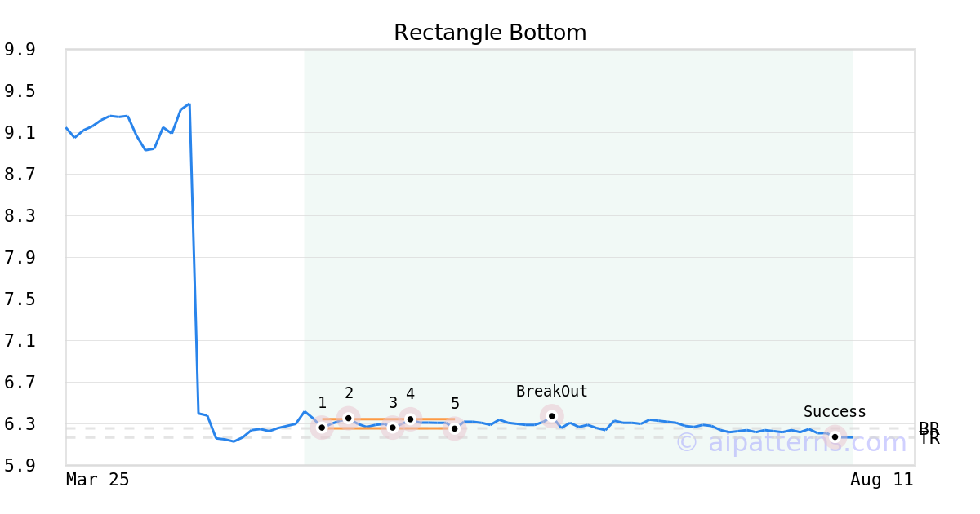Click the TR line label at right

pyautogui.click(x=929, y=439)
